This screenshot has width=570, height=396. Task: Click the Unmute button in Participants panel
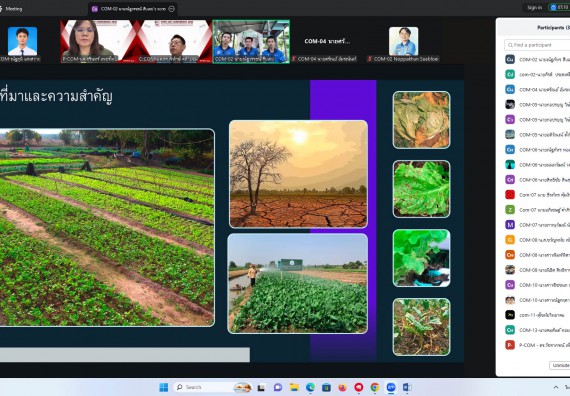[x=560, y=365]
